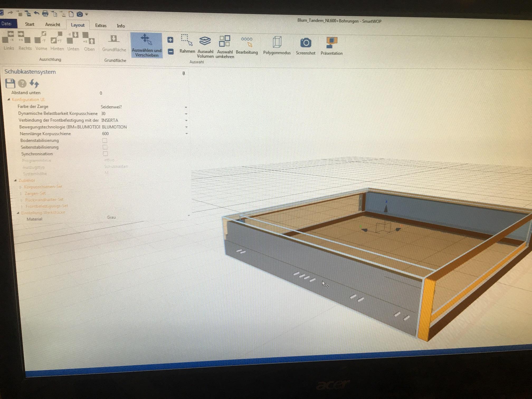
Task: Open Verbindung der Frontbefestigung dropdown
Action: coord(186,121)
